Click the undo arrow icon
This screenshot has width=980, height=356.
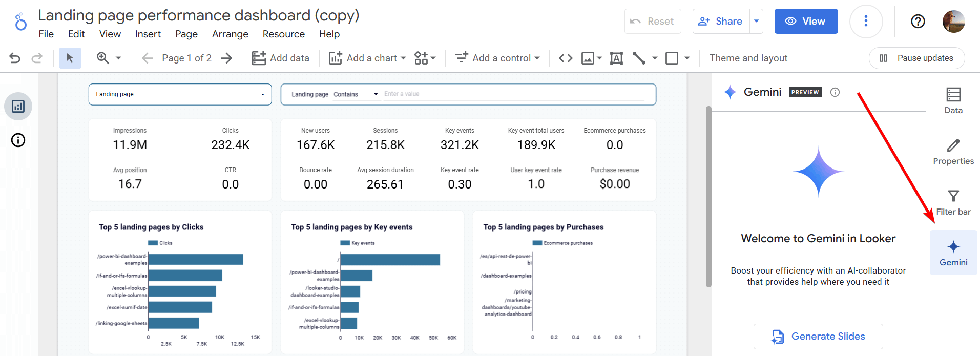click(x=15, y=58)
